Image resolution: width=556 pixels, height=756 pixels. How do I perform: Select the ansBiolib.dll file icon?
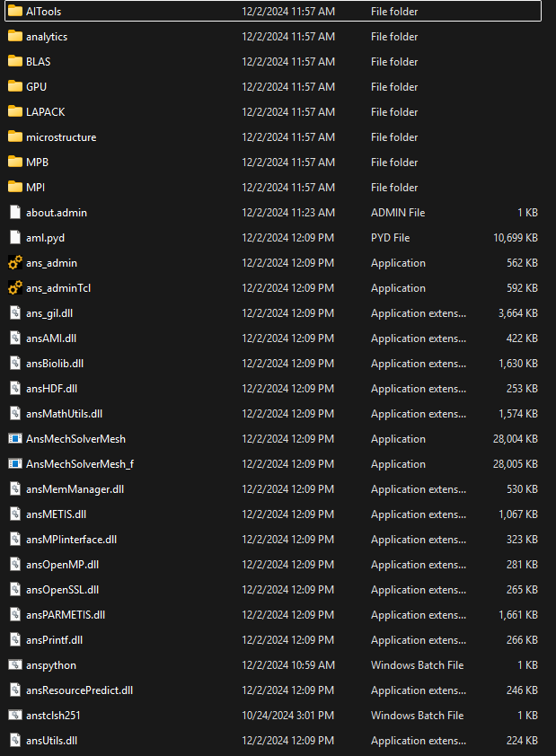15,363
